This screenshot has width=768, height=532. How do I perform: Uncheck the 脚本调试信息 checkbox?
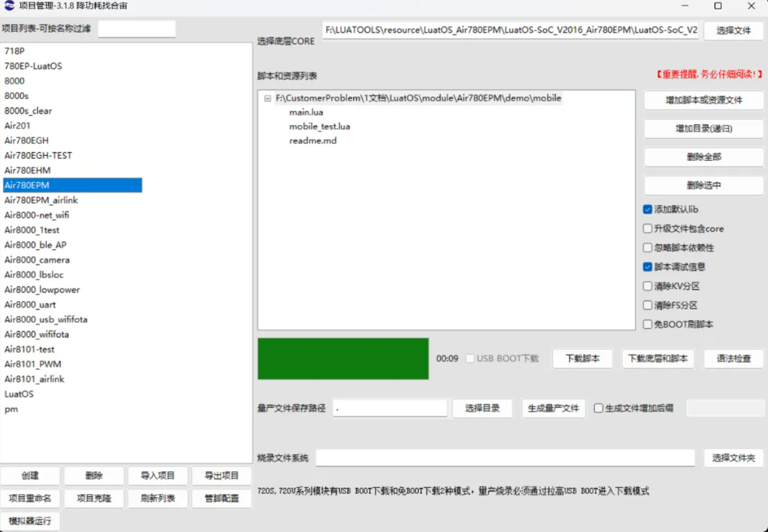click(x=647, y=267)
